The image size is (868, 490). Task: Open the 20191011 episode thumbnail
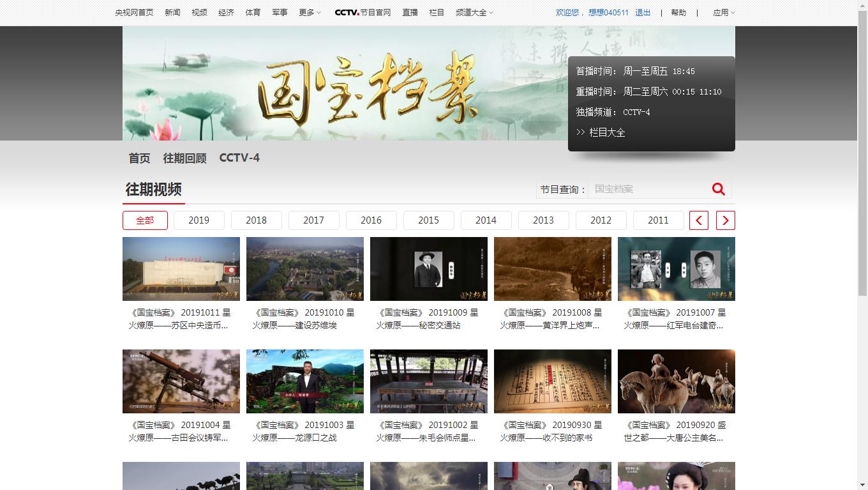pos(181,269)
